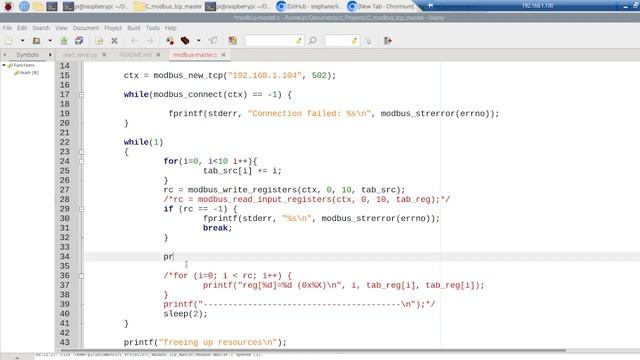Compile the current file
640x360 pixels.
(x=170, y=41)
